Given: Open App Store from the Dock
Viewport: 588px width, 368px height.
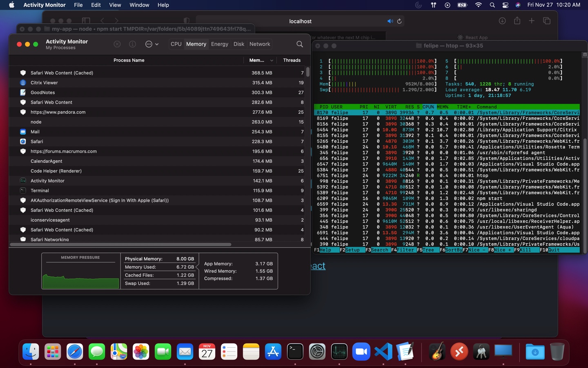Looking at the screenshot, I should (273, 352).
